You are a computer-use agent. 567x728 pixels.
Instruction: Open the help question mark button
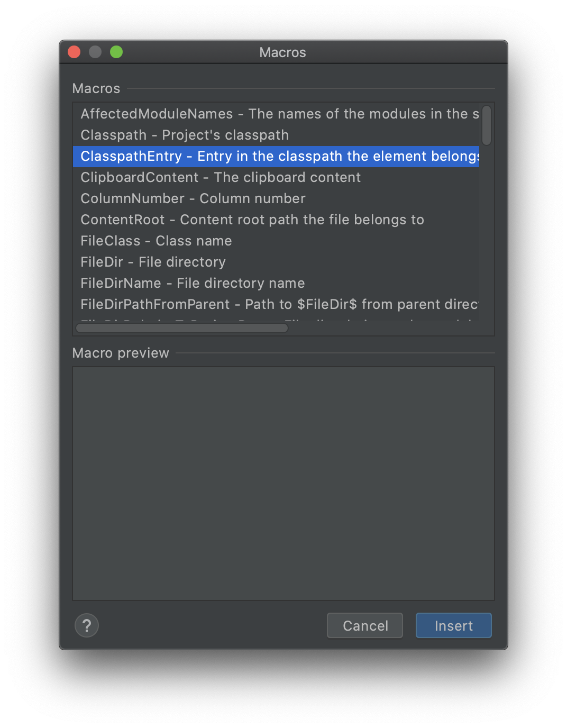point(87,625)
